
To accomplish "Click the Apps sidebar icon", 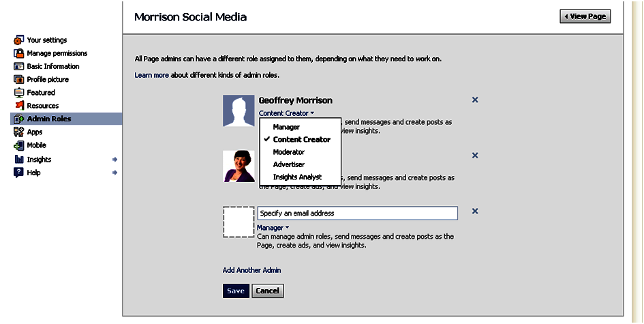I will coord(18,132).
